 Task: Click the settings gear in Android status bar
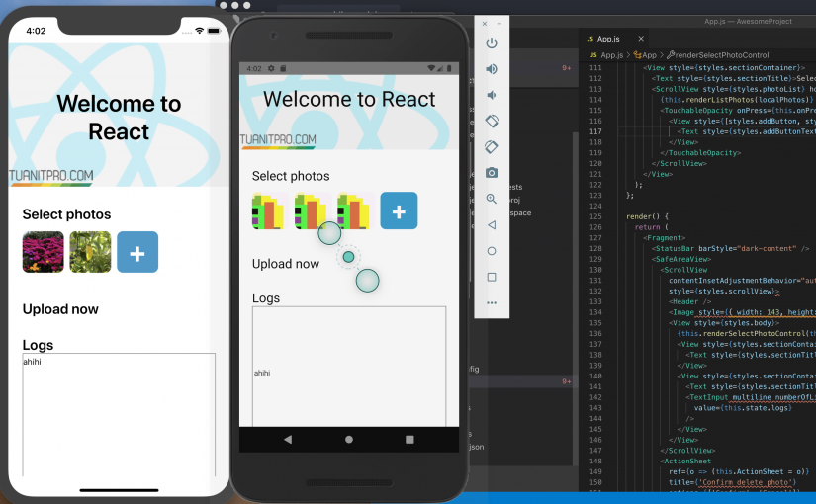click(x=271, y=68)
